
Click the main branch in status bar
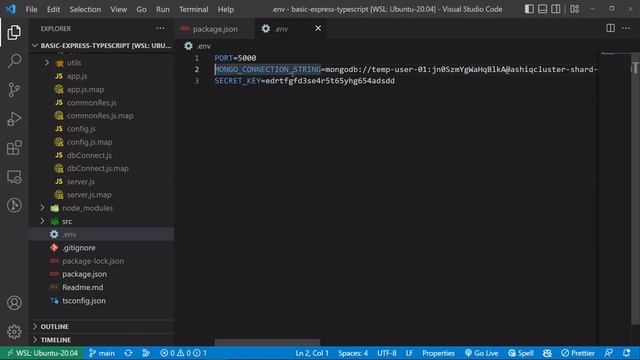(102, 353)
